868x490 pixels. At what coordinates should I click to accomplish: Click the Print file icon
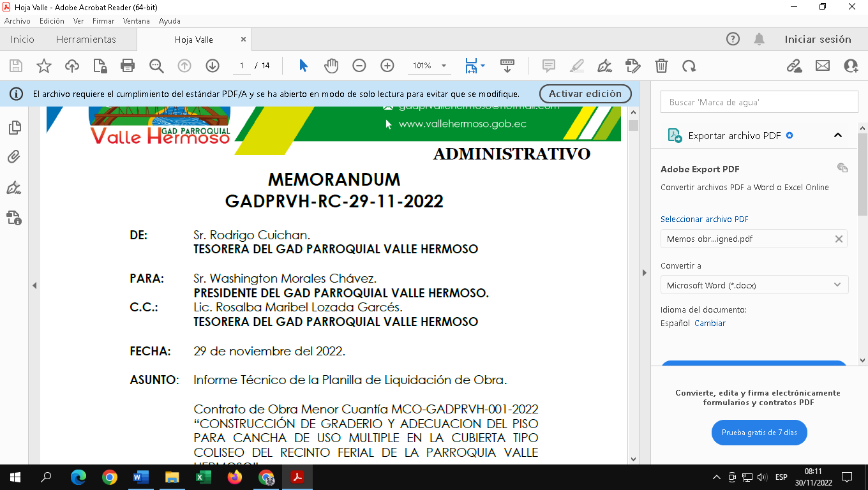coord(128,66)
